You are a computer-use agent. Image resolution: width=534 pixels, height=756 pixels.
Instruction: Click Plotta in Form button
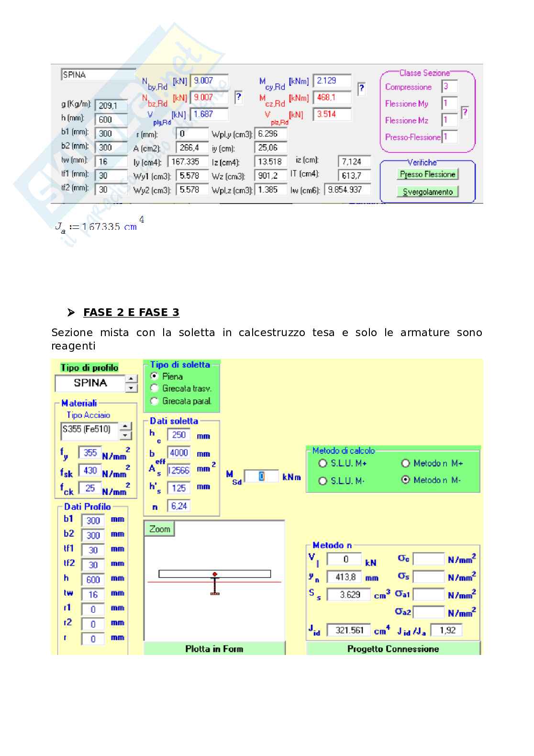[214, 649]
